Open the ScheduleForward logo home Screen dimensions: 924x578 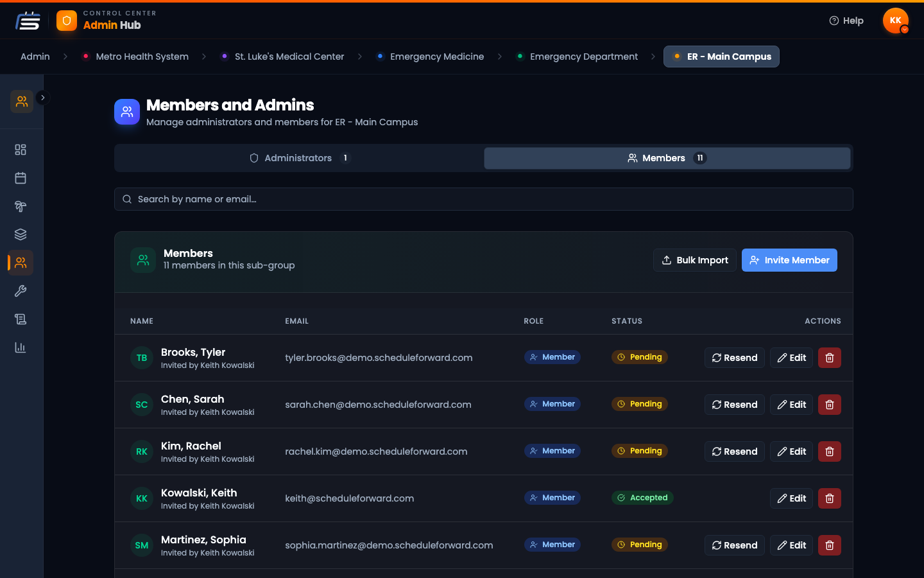click(x=28, y=21)
